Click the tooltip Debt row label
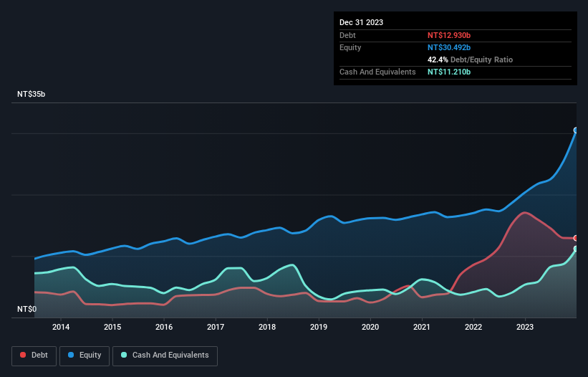This screenshot has width=588, height=377. click(347, 35)
